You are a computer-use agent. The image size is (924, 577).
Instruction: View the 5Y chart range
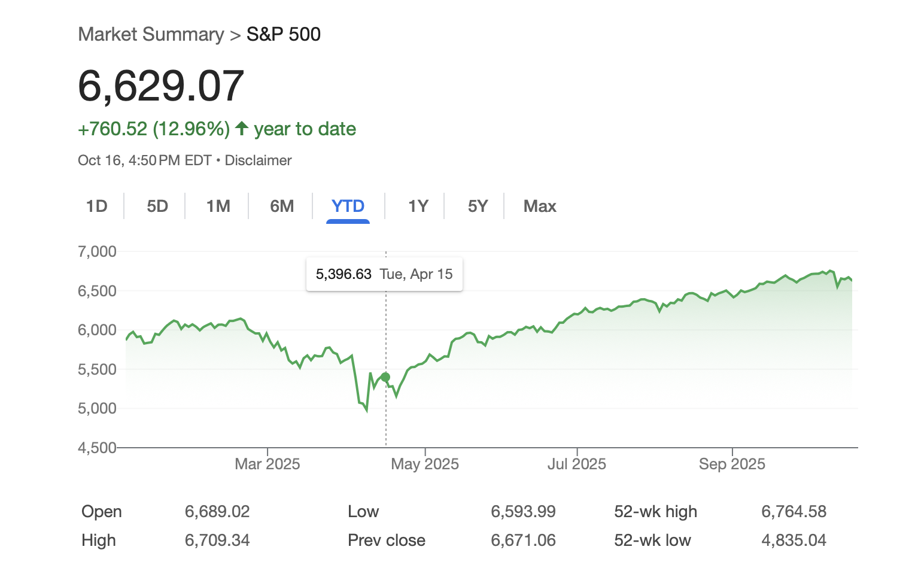point(478,206)
